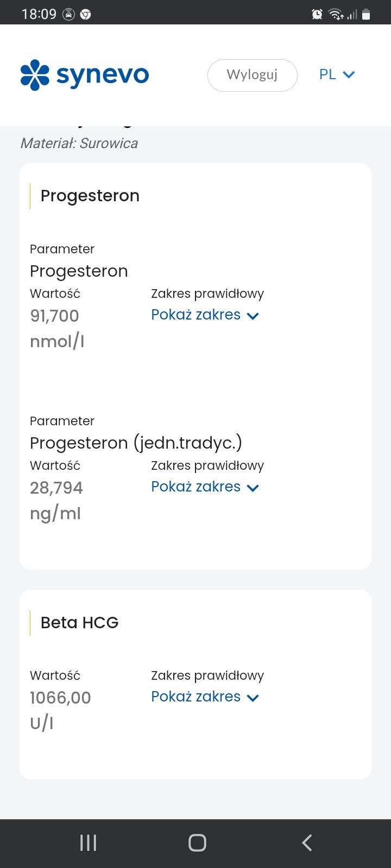
Task: Tap Android back arrow icon
Action: click(307, 843)
